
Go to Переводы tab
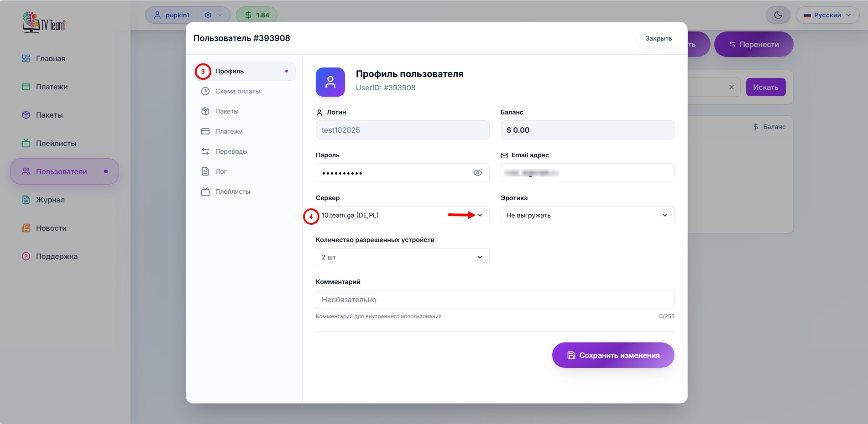coord(231,151)
